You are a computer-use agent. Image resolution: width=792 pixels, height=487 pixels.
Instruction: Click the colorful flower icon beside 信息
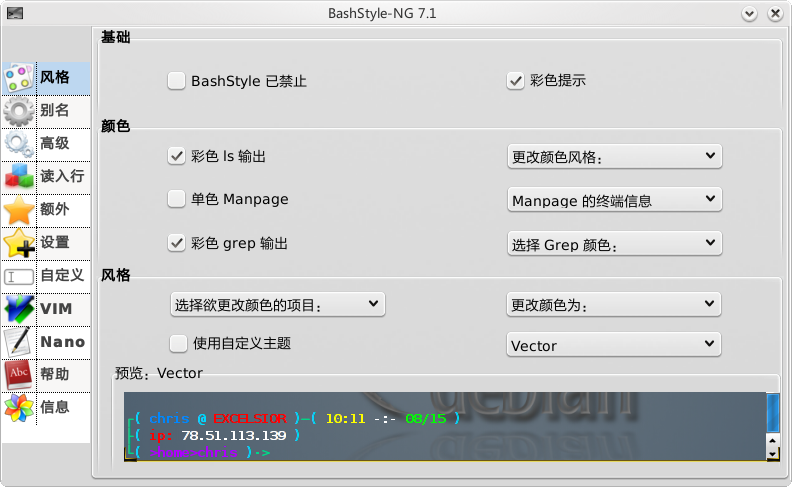(19, 408)
